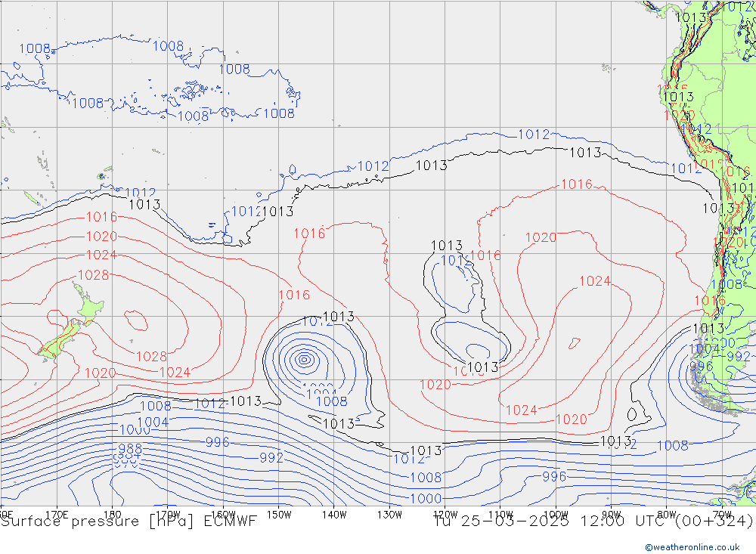Click the closed high-pressure contour east of New Zealand
Image resolution: width=756 pixels, height=554 pixels.
[x=135, y=320]
